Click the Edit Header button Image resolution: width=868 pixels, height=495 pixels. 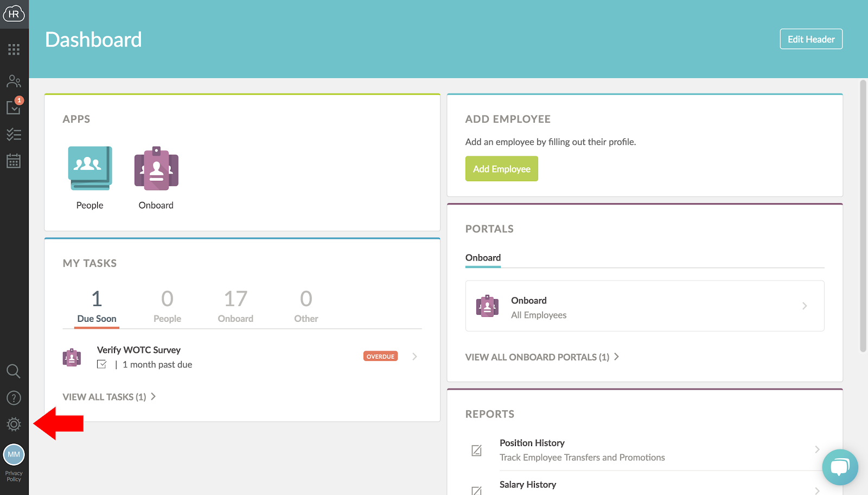click(x=811, y=39)
